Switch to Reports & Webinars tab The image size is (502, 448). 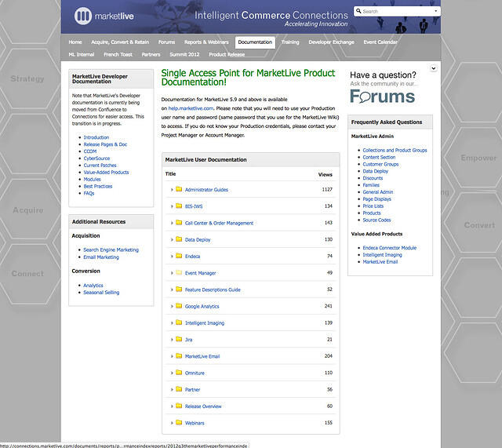(206, 42)
